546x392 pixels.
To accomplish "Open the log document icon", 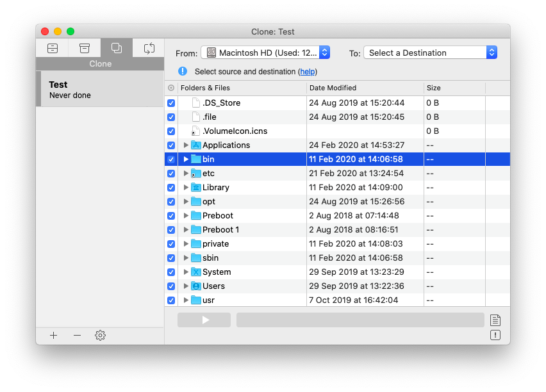I will [x=495, y=320].
